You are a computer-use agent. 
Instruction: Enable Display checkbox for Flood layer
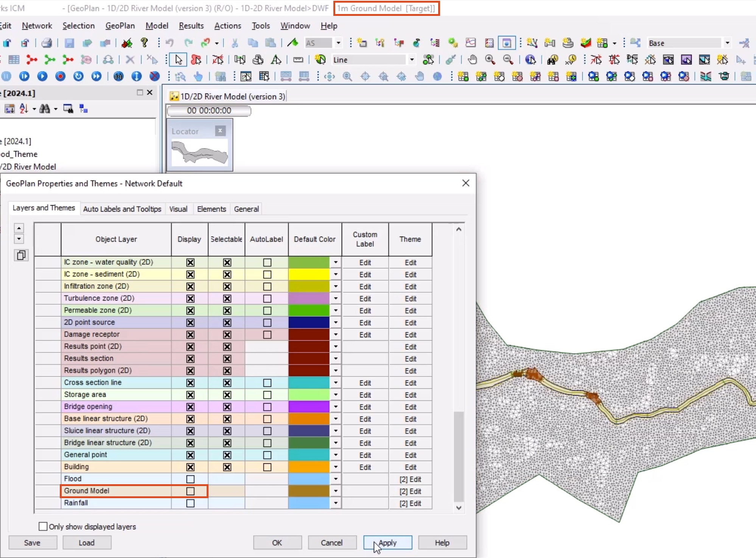click(x=190, y=479)
